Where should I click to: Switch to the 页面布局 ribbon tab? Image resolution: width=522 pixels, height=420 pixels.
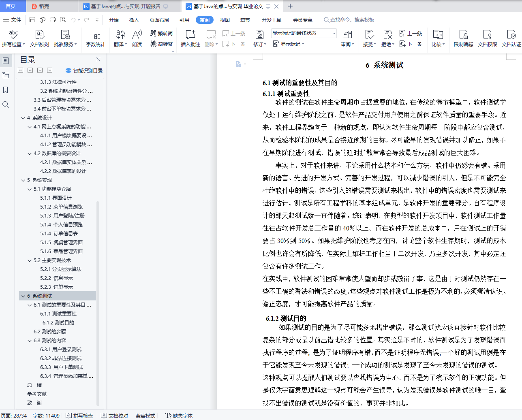[x=159, y=20]
